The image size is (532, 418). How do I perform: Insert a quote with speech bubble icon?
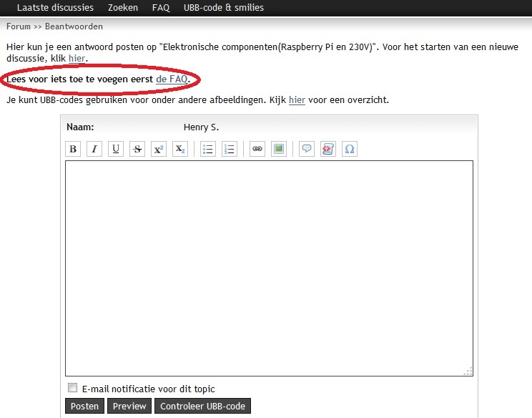point(307,149)
